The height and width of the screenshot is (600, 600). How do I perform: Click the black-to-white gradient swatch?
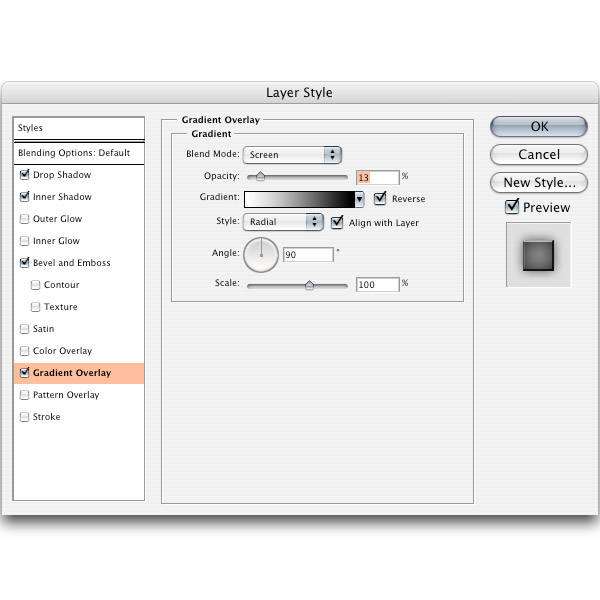tap(300, 199)
